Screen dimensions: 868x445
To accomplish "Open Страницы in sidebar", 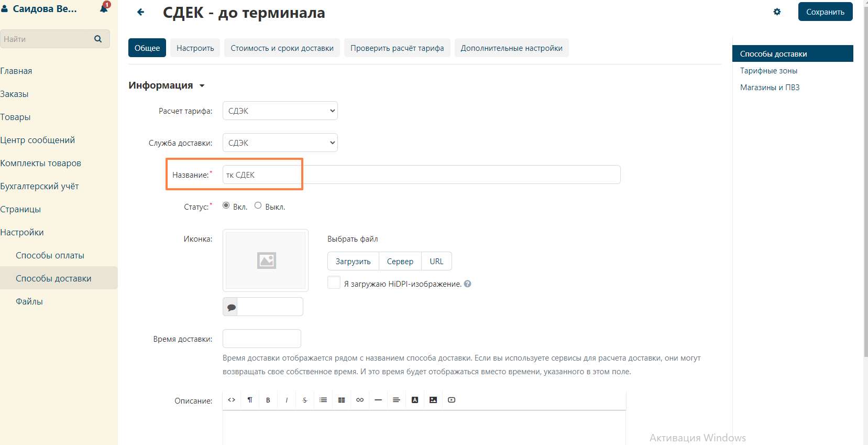I will pos(20,209).
